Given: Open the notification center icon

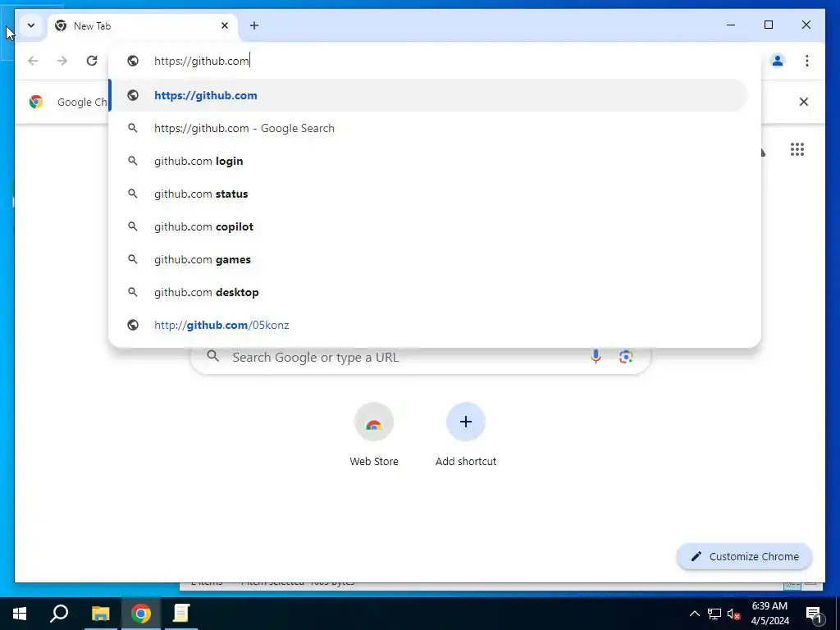Looking at the screenshot, I should tap(814, 614).
